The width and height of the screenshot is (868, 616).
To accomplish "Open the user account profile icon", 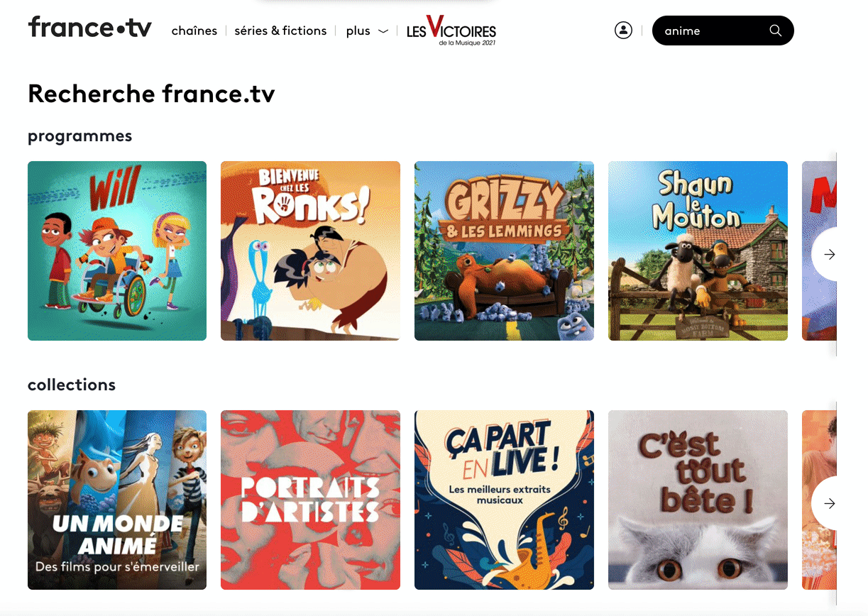I will [x=623, y=31].
